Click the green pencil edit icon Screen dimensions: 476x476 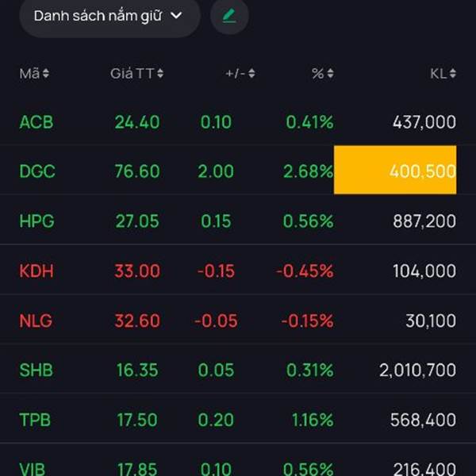pyautogui.click(x=229, y=16)
